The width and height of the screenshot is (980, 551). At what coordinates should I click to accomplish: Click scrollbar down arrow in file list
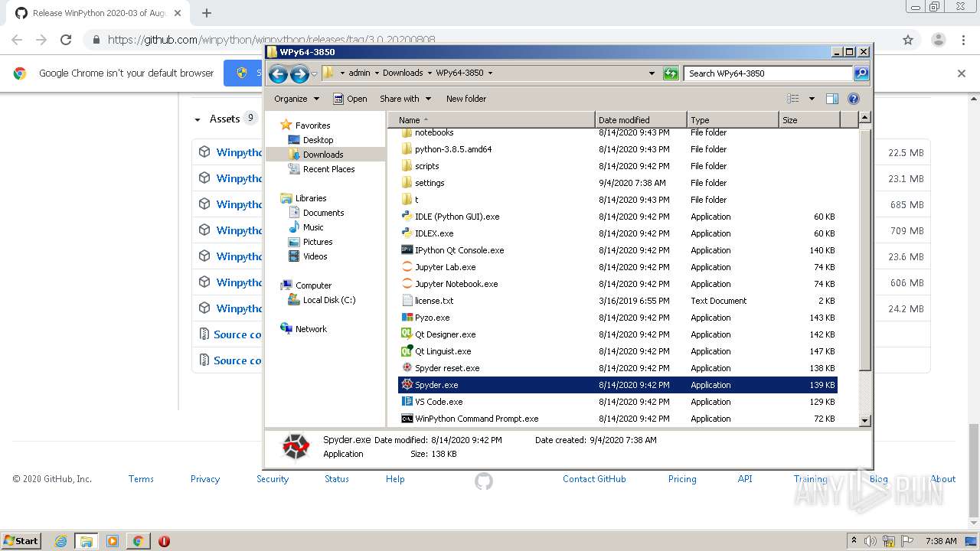tap(864, 421)
